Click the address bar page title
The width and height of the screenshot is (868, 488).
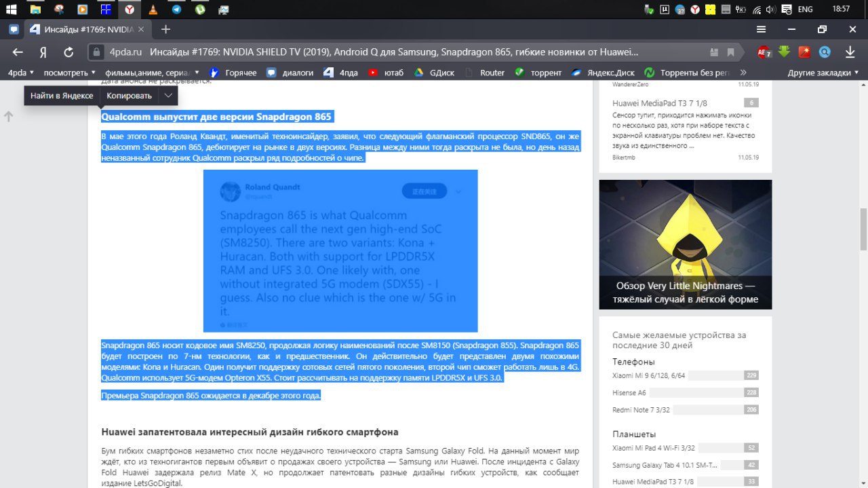[394, 52]
